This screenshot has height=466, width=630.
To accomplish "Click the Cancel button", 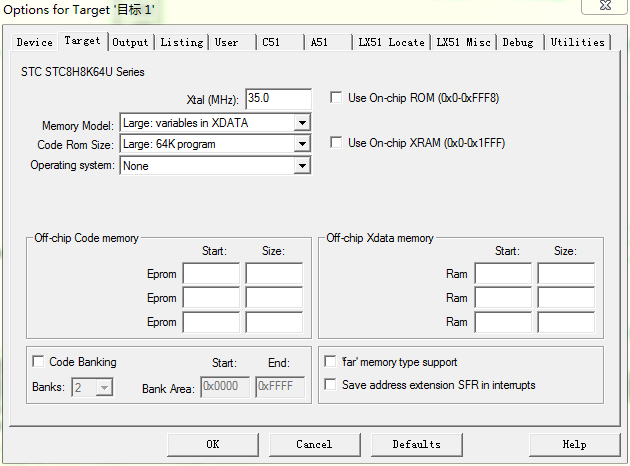I will [314, 444].
